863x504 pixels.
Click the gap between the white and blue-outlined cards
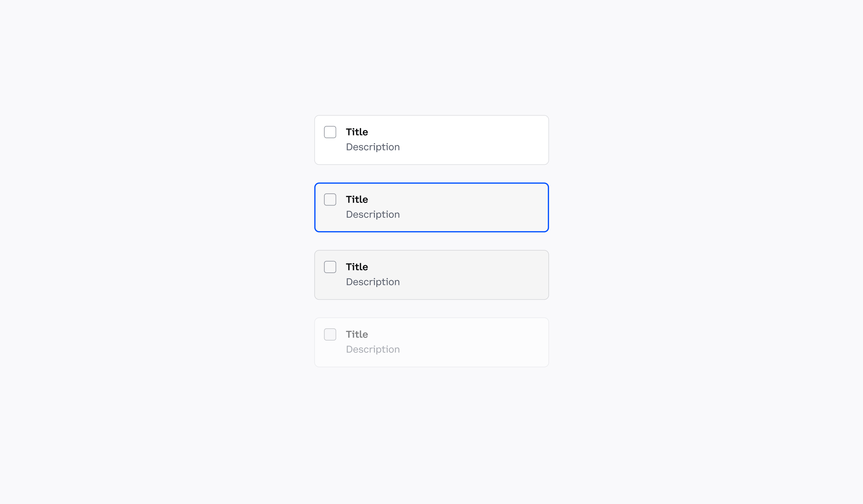click(431, 174)
